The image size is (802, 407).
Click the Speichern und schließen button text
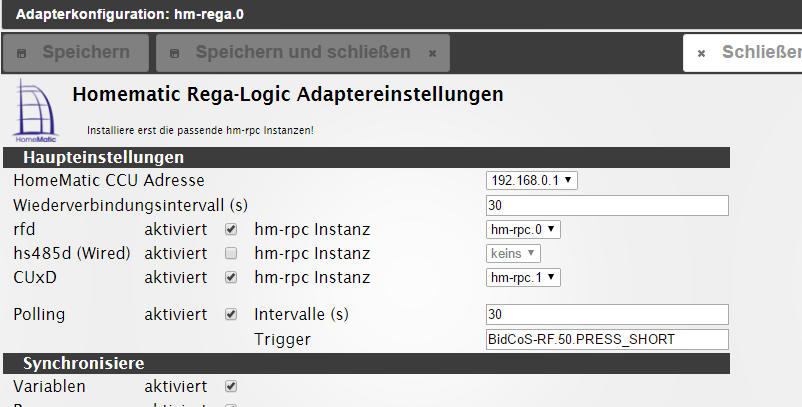coord(302,52)
